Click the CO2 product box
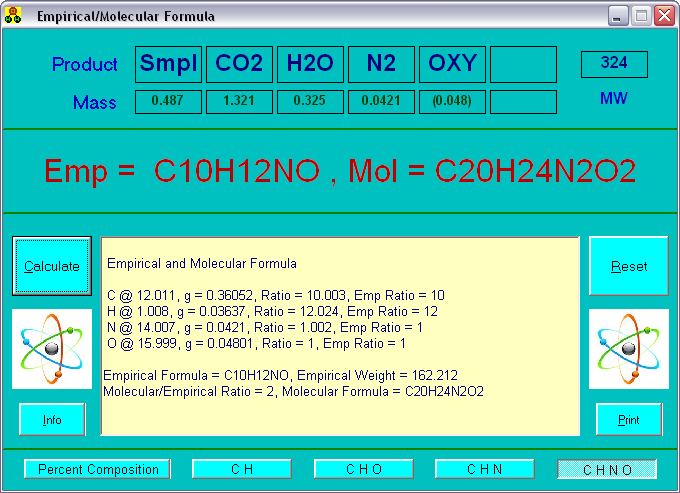 pyautogui.click(x=239, y=64)
